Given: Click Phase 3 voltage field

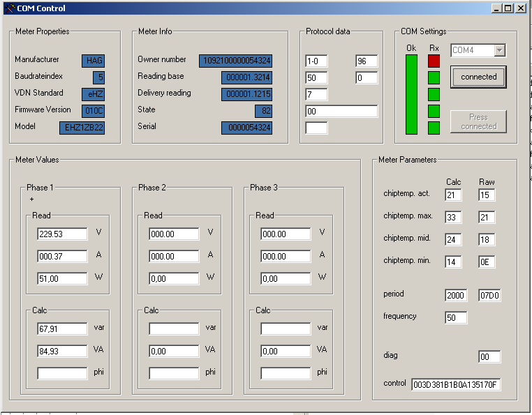Looking at the screenshot, I should tap(286, 234).
